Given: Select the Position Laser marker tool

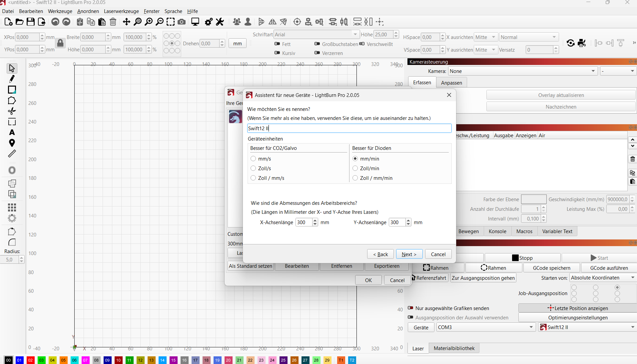Looking at the screenshot, I should [12, 143].
